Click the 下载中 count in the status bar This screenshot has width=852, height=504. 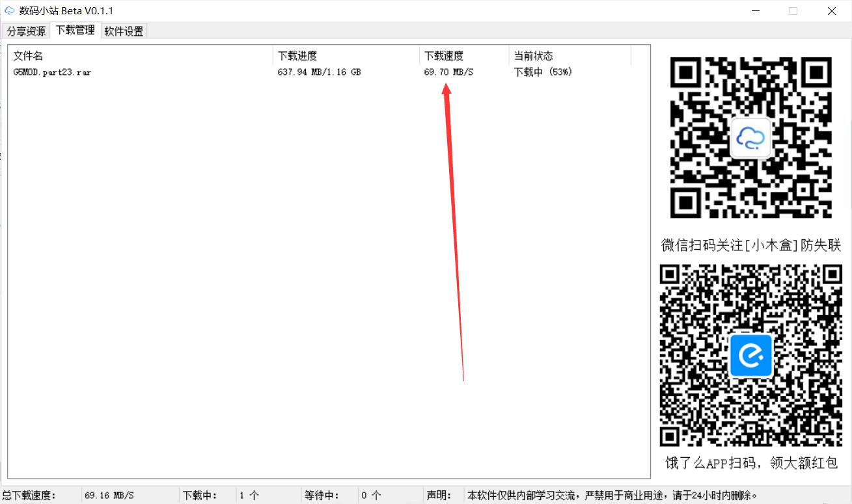(249, 495)
